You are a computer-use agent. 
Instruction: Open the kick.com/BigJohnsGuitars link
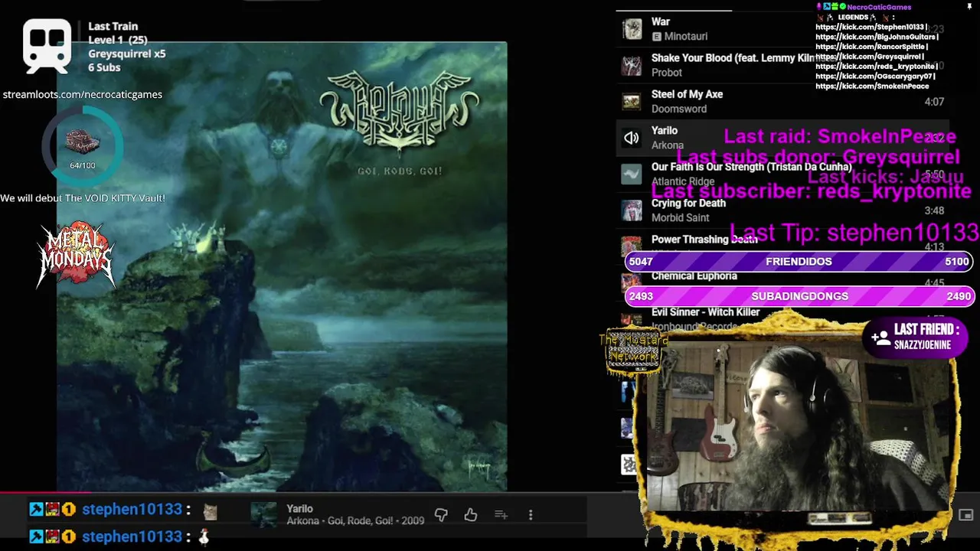point(877,37)
